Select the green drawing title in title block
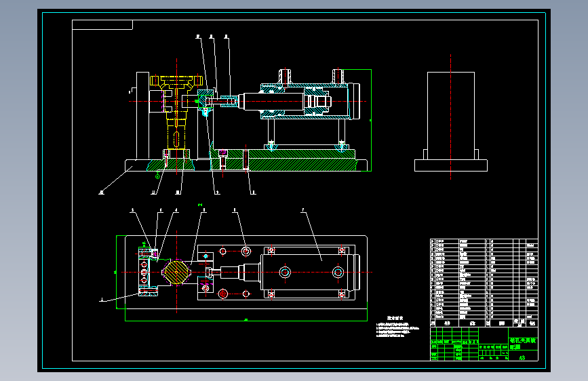Screen dimensions: 588x381 pyautogui.click(x=523, y=344)
